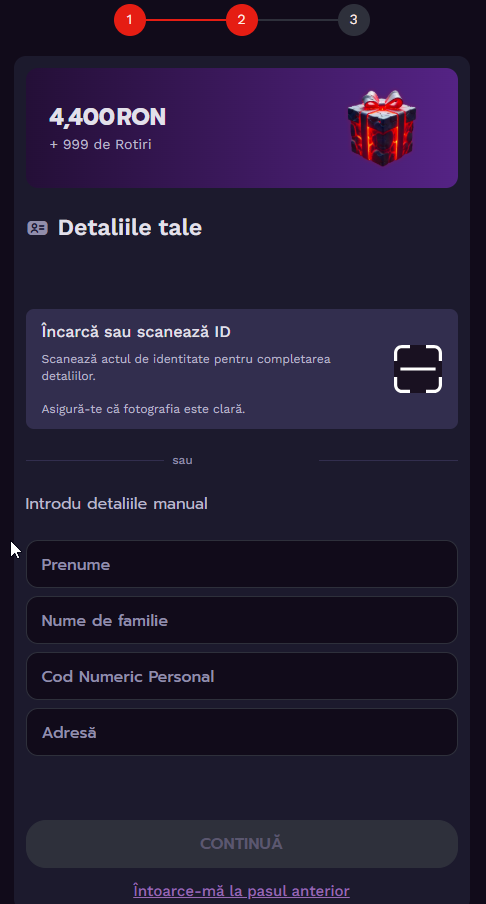Select the Cod Numeric Personal field
Screen dimensions: 486x904
tap(242, 676)
